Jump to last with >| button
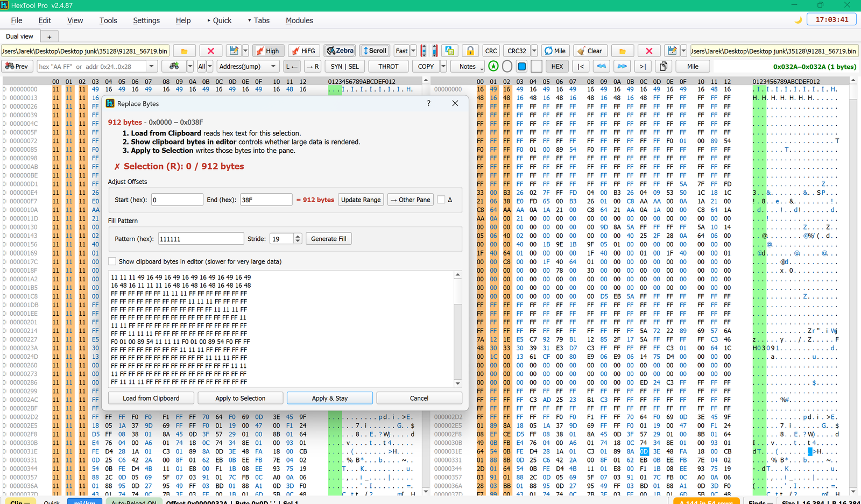Image resolution: width=861 pixels, height=504 pixels. pyautogui.click(x=643, y=66)
